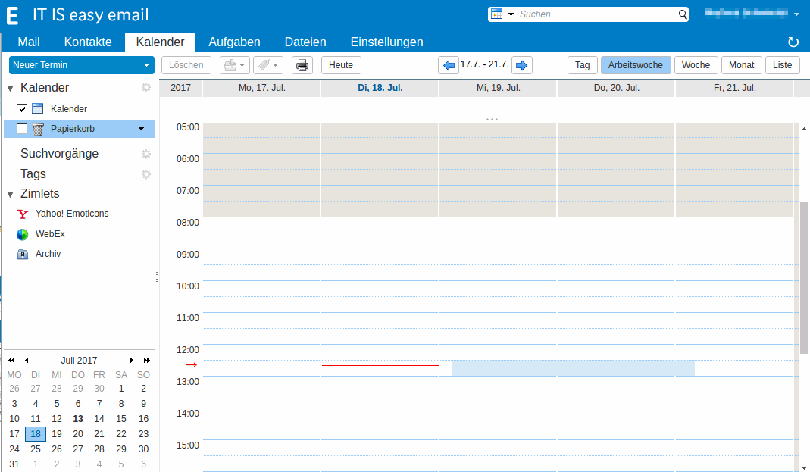
Task: Click the Do, 20. Jul. column header
Action: coord(616,88)
